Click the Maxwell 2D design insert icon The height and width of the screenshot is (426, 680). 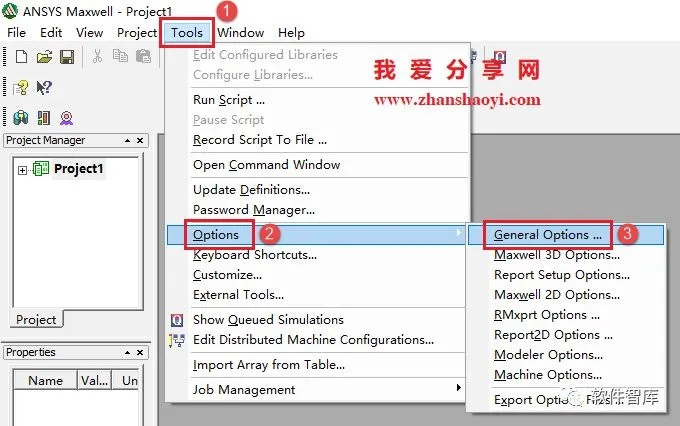click(x=44, y=118)
